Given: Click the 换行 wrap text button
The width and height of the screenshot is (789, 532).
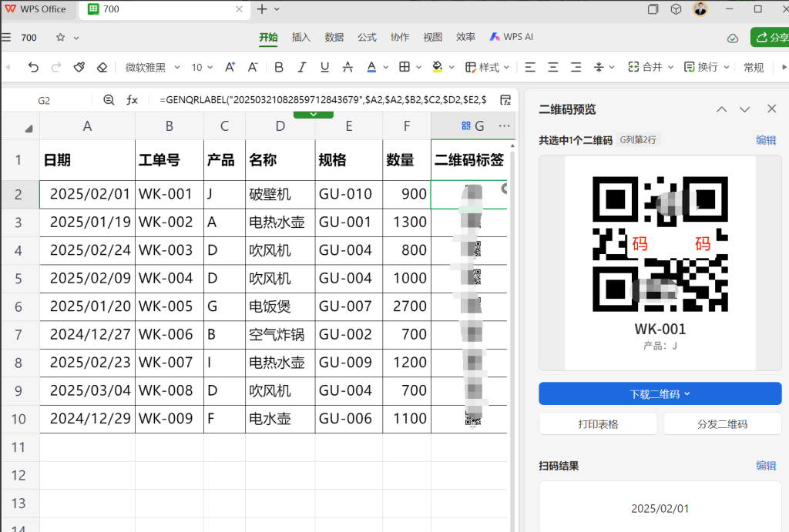Looking at the screenshot, I should click(x=701, y=67).
